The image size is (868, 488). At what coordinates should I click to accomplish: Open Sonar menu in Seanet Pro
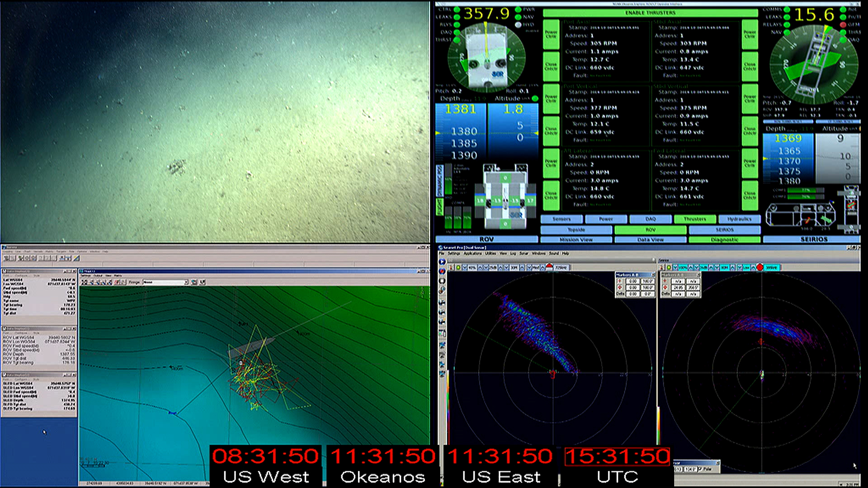pyautogui.click(x=524, y=253)
